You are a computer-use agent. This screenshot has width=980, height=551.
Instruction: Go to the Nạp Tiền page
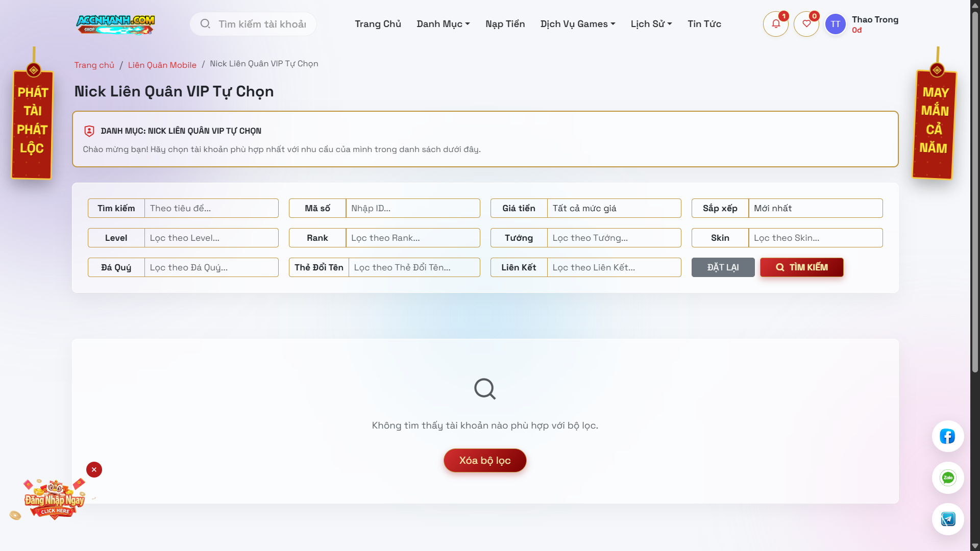(x=505, y=24)
